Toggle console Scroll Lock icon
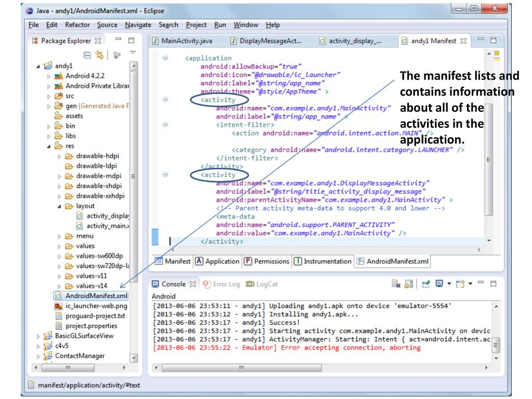Viewport: 532px width, 399px height. (409, 284)
